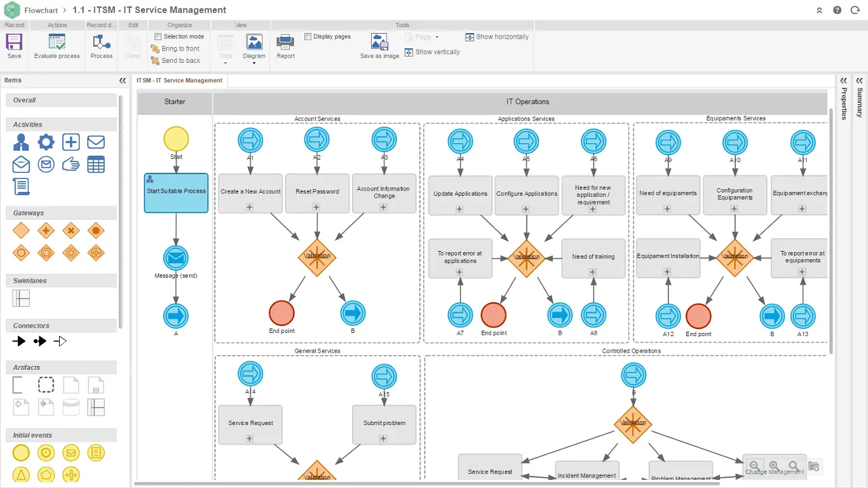Select the gear system activity icon
The height and width of the screenshot is (488, 868).
click(x=46, y=142)
